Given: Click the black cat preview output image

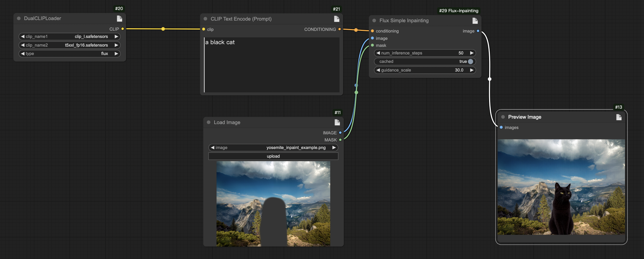Looking at the screenshot, I should point(561,187).
